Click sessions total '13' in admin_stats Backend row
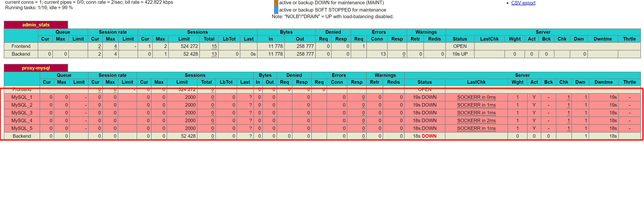 click(x=214, y=54)
